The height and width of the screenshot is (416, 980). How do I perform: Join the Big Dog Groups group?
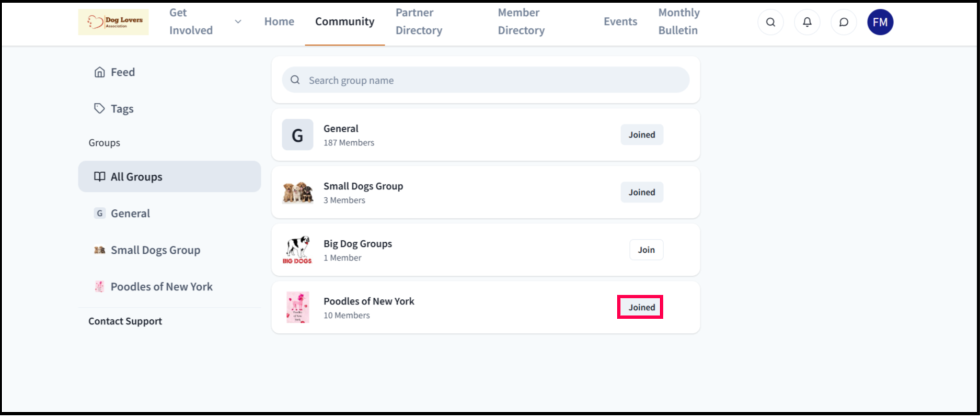click(646, 250)
